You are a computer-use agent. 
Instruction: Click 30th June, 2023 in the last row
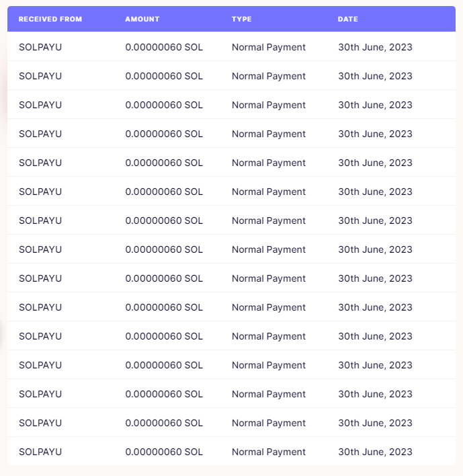click(376, 452)
